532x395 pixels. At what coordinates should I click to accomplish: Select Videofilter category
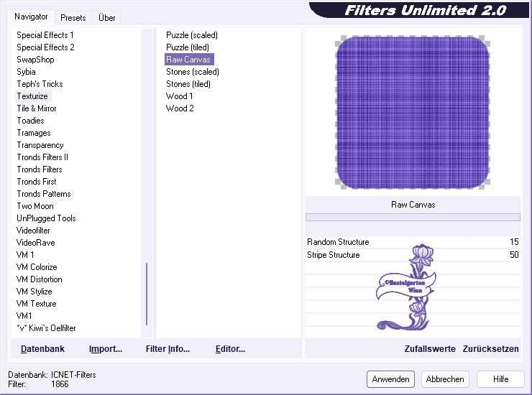pyautogui.click(x=33, y=231)
